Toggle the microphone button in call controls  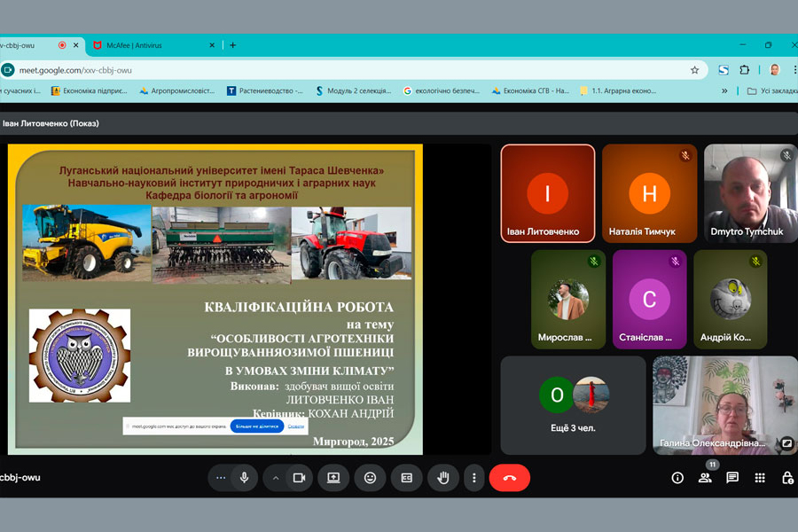(x=244, y=478)
